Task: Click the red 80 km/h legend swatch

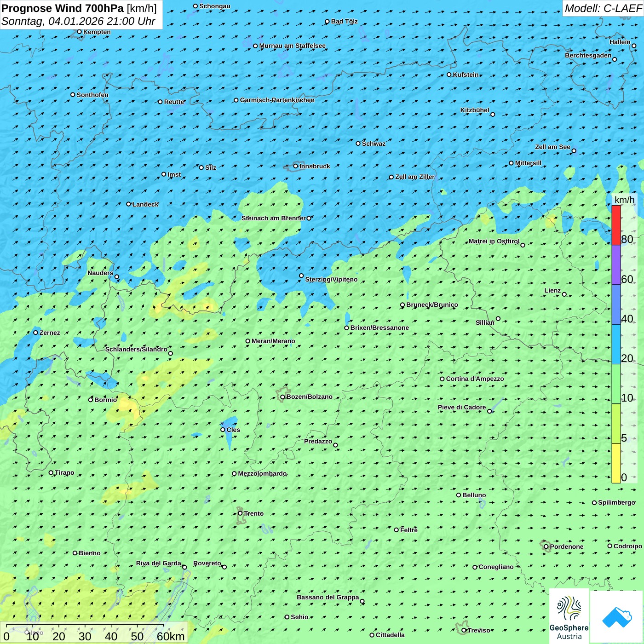Action: click(x=616, y=225)
